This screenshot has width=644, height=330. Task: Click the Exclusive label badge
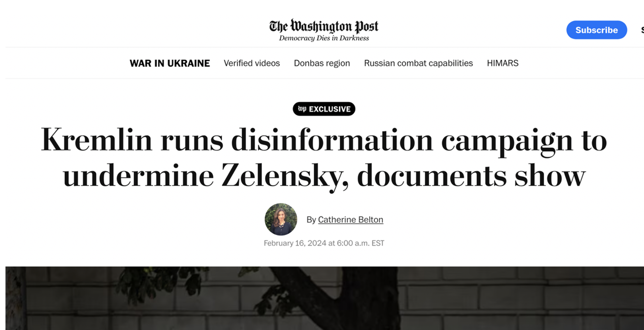pos(324,109)
